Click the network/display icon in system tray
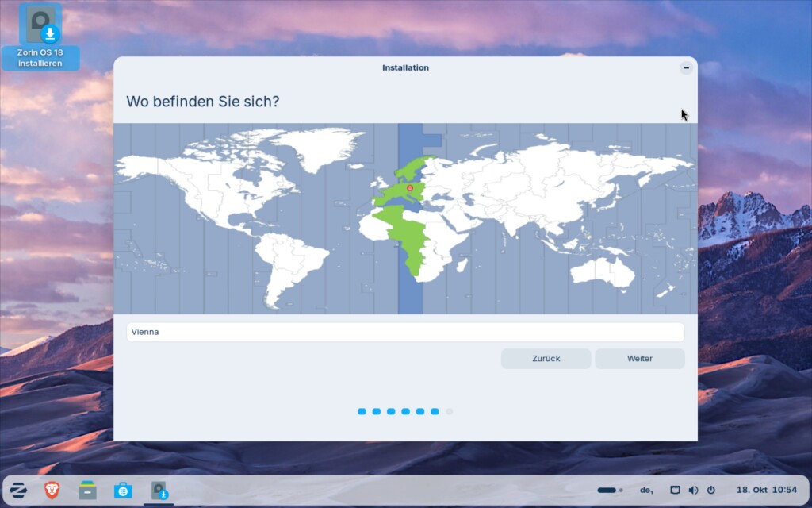This screenshot has height=508, width=812. click(x=675, y=491)
